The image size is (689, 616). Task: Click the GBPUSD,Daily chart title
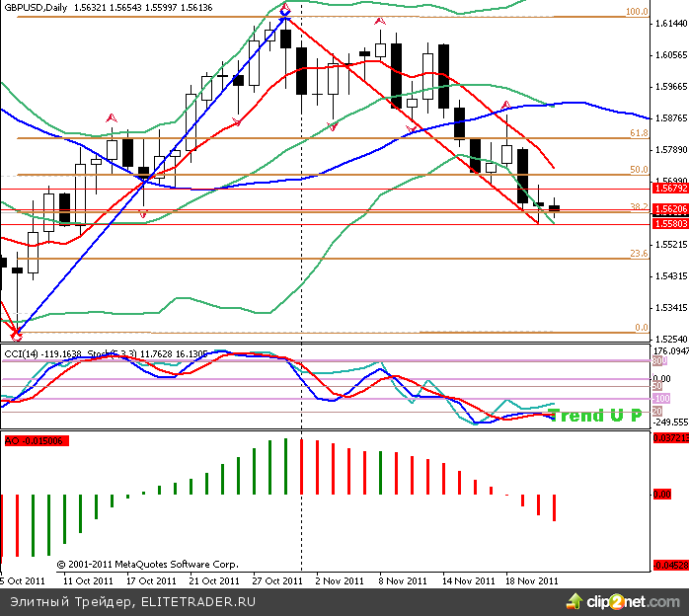(x=37, y=7)
